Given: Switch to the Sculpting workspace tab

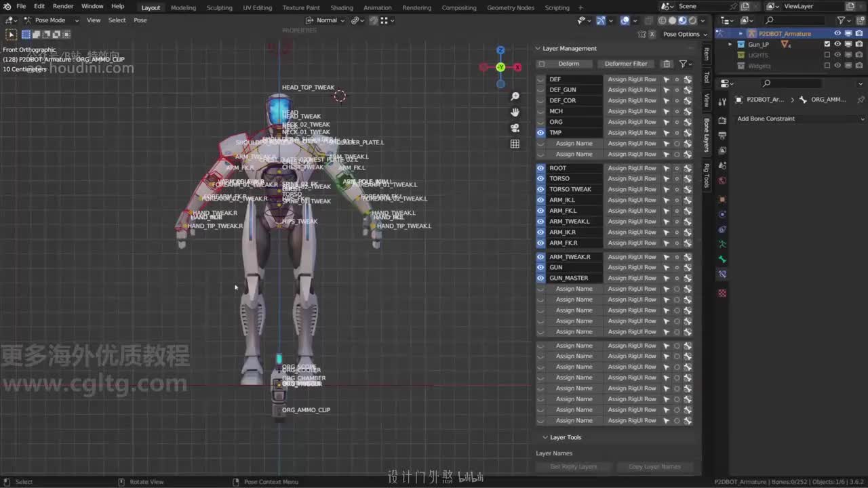Looking at the screenshot, I should click(x=219, y=7).
